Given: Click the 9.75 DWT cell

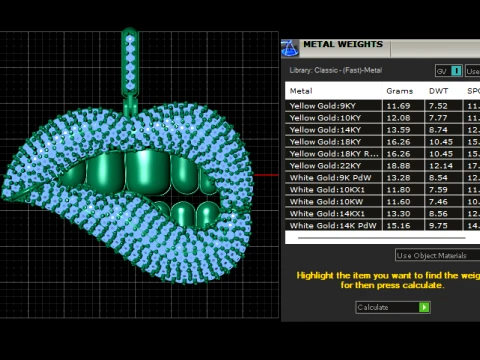Looking at the screenshot, I should pos(444,226).
